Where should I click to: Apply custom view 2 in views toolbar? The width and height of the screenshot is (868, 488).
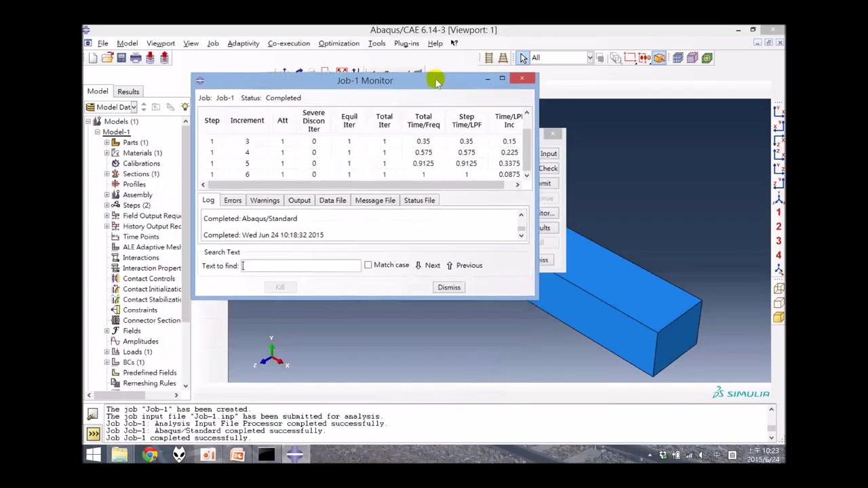778,226
